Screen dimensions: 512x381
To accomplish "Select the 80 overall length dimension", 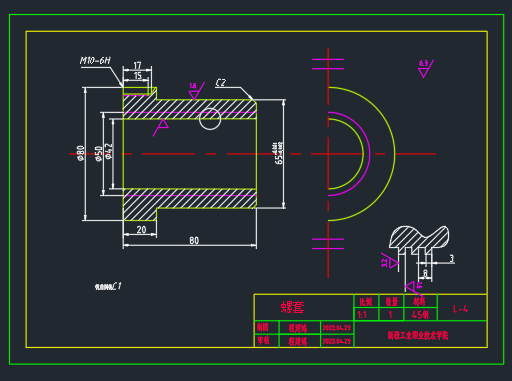I will point(194,241).
